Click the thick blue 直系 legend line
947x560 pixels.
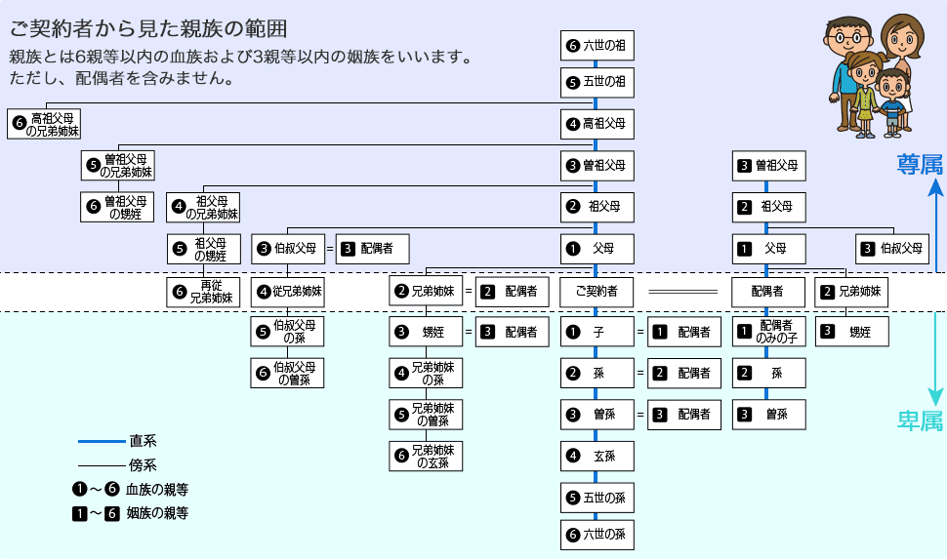101,442
